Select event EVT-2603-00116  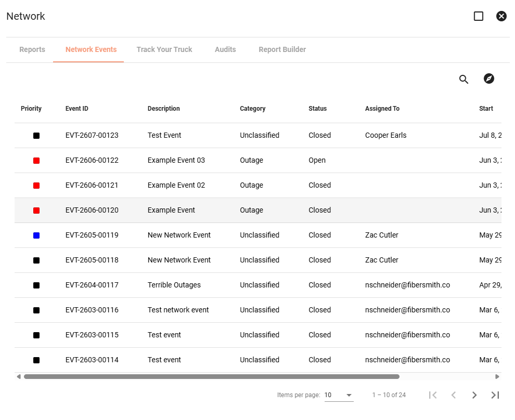92,310
